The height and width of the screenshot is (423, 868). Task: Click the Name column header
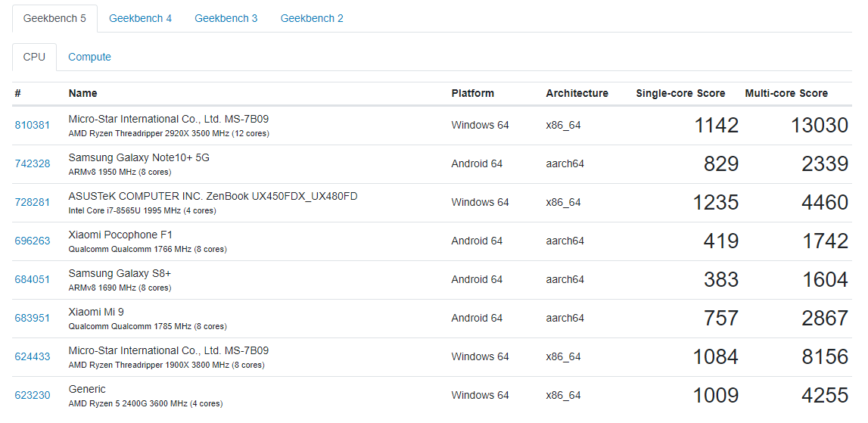click(83, 94)
